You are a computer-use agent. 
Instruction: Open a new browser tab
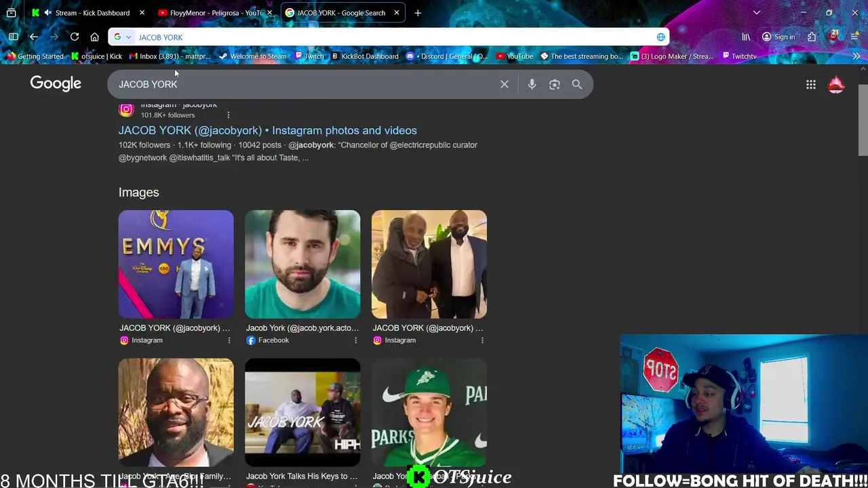(x=418, y=13)
